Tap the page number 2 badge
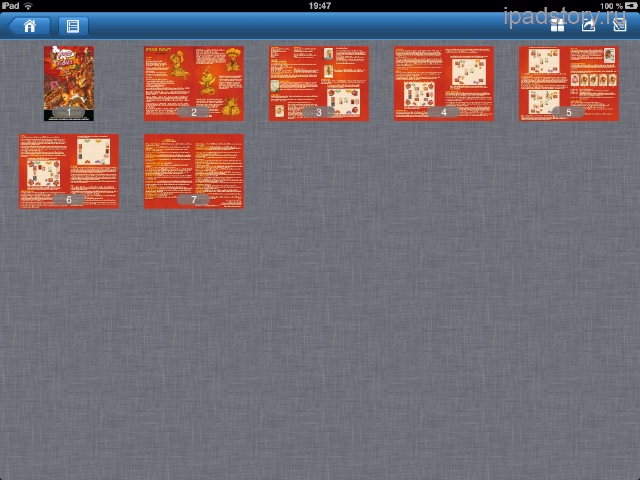Image resolution: width=640 pixels, height=480 pixels. point(194,112)
